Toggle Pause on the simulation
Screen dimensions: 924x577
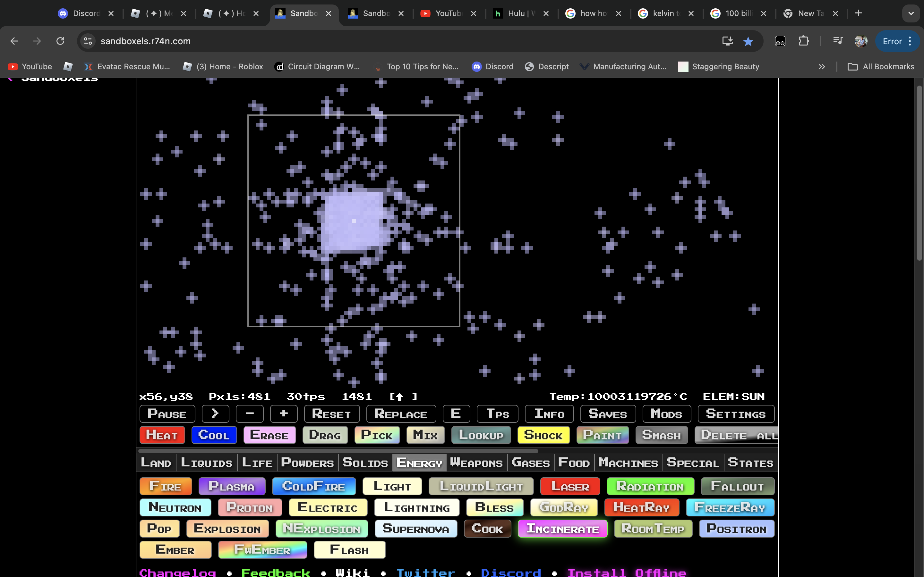[x=167, y=414]
